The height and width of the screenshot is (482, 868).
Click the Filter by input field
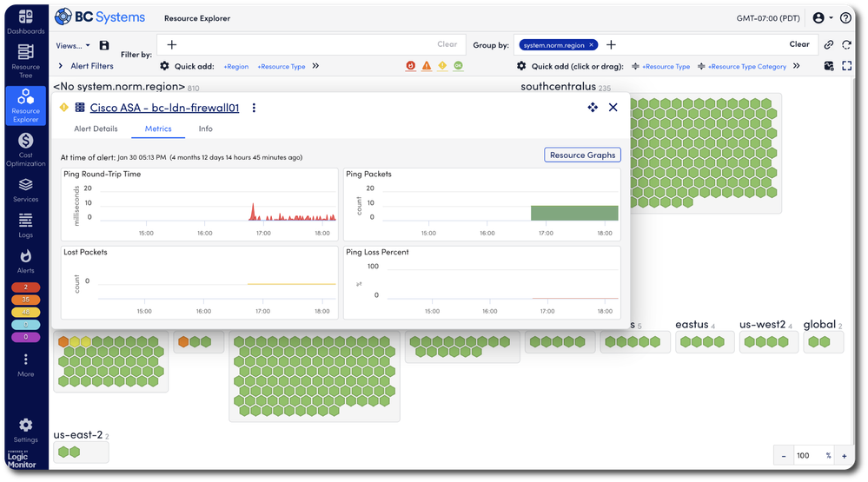311,45
